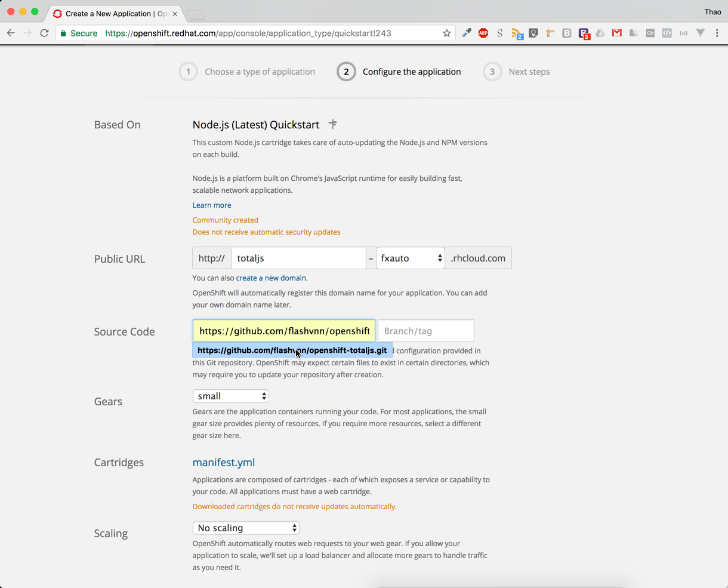
Task: Click the 'Community created' notice text
Action: point(226,220)
